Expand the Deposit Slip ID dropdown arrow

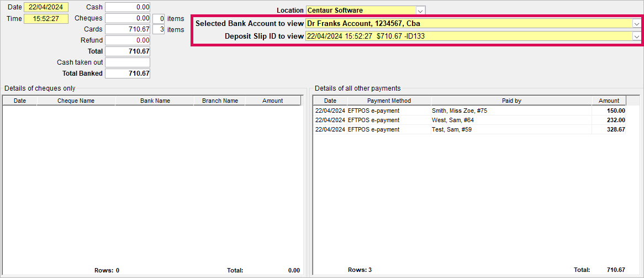click(636, 36)
